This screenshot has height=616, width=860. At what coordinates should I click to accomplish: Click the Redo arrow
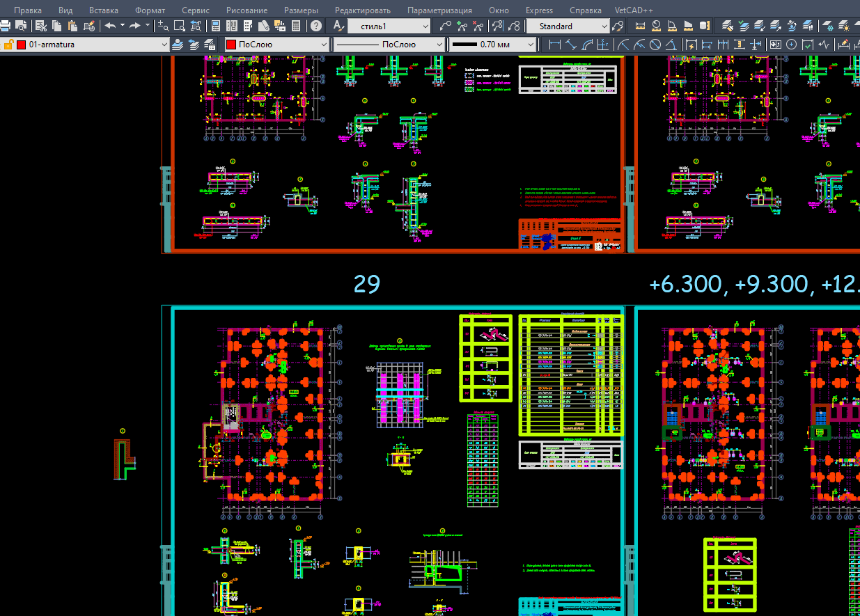[x=134, y=26]
